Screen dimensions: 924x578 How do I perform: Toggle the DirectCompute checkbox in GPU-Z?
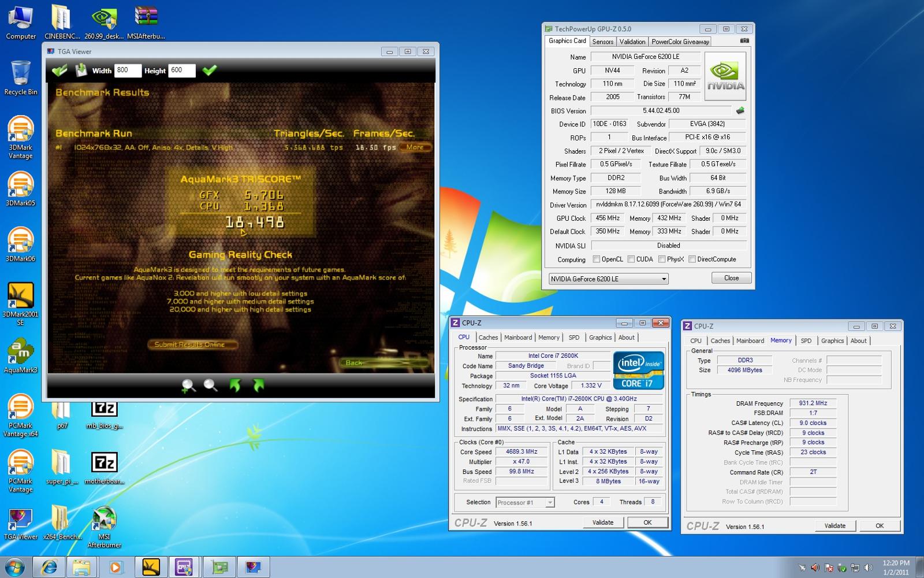click(x=692, y=260)
